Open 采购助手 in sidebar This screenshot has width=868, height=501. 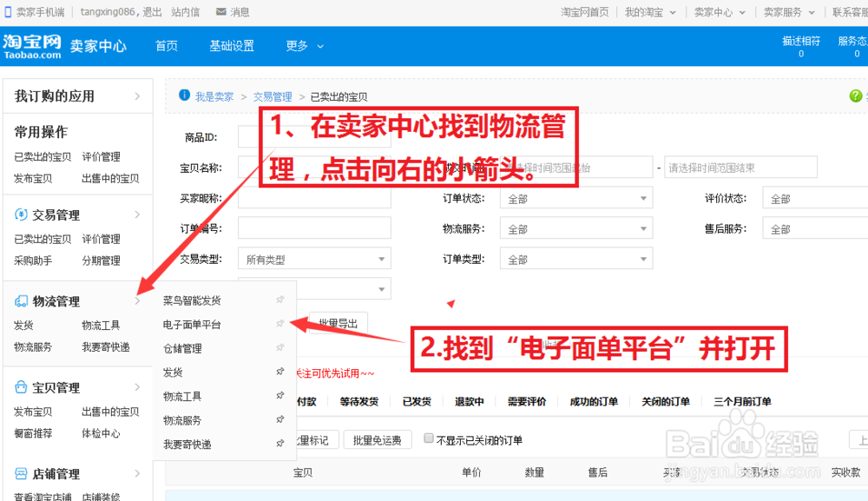pos(33,260)
